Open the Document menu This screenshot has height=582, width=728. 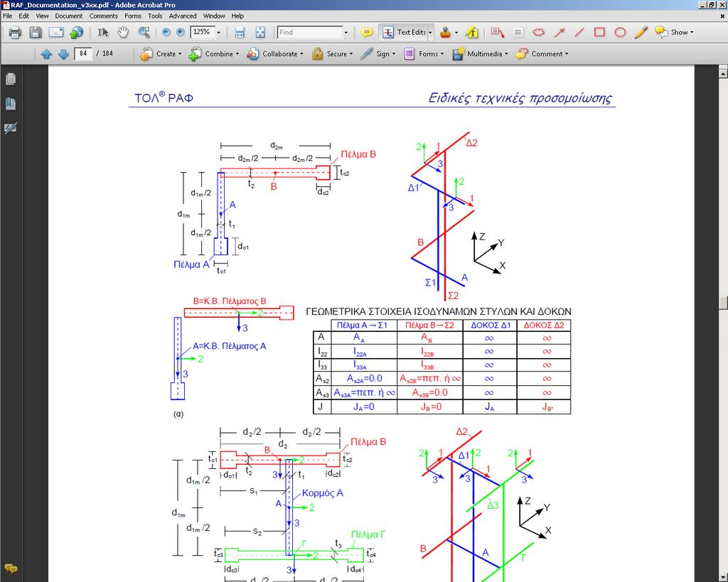(x=69, y=16)
